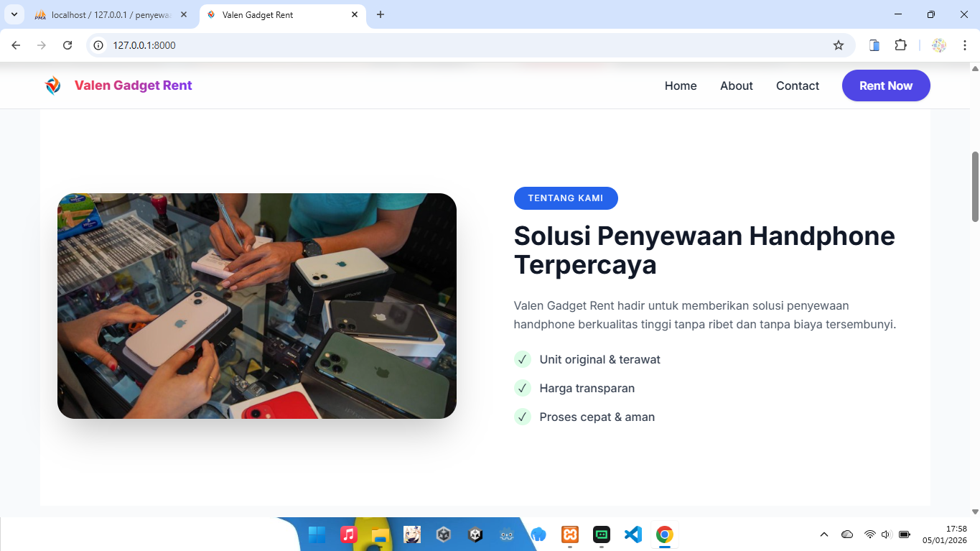Reload the current page
The height and width of the screenshot is (551, 980).
[x=67, y=45]
